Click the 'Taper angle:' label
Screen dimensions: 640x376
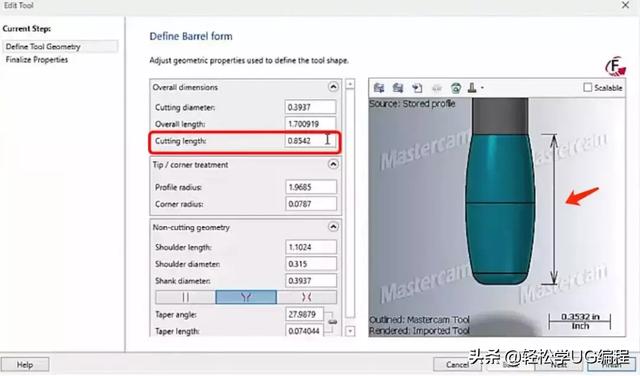(176, 315)
